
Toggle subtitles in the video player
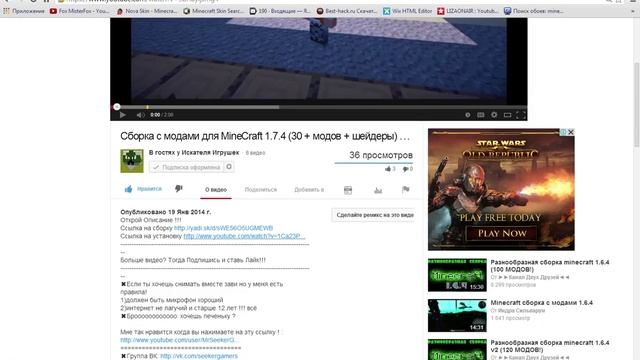[x=481, y=115]
